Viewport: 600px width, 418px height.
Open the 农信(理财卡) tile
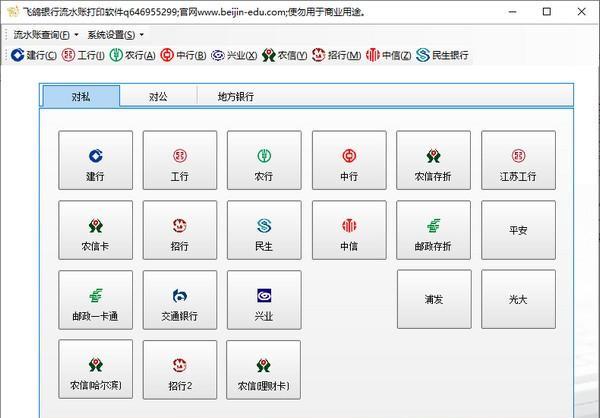[x=264, y=370]
